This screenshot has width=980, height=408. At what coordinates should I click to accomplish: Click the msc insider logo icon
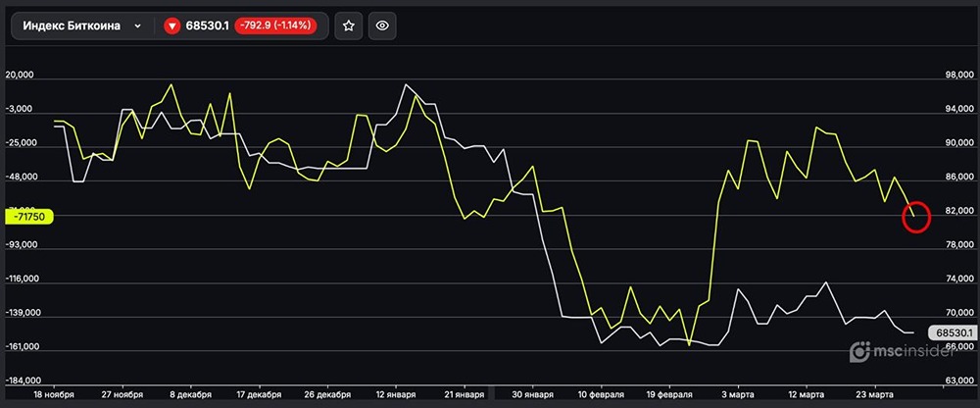(x=859, y=350)
